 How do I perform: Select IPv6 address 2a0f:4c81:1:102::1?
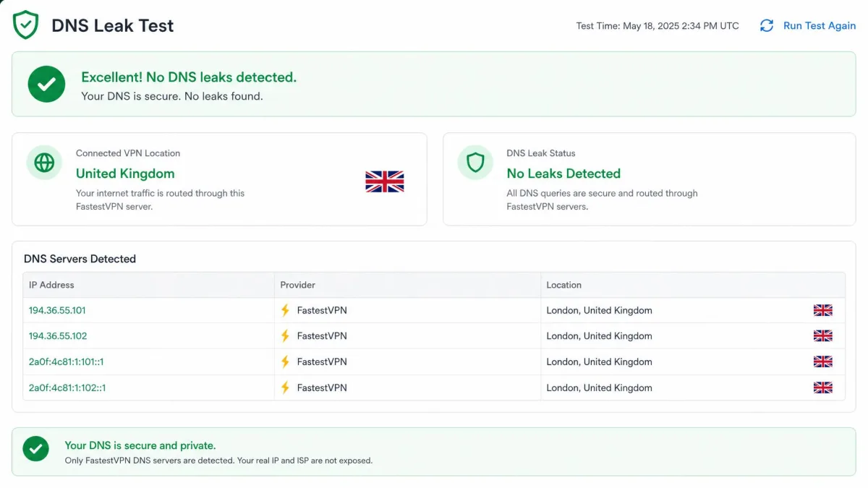[x=67, y=388]
